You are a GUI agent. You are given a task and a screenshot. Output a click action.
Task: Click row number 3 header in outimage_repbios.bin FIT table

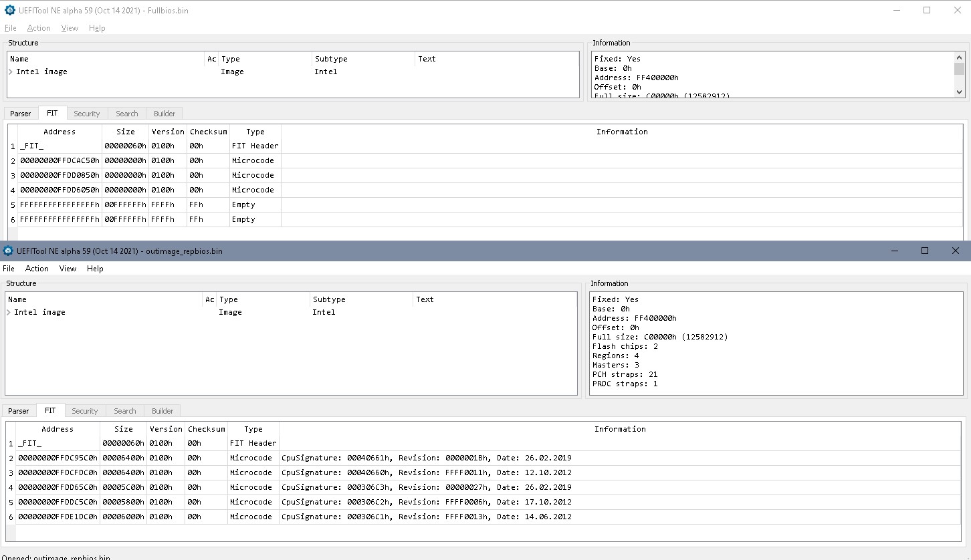coord(11,472)
